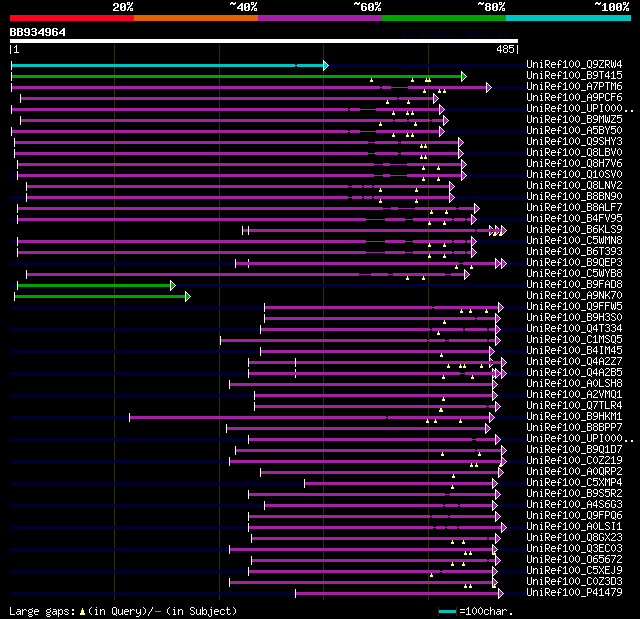Select the UniRef100_Q10SV0 label
This screenshot has width=640, height=619.
click(x=574, y=175)
